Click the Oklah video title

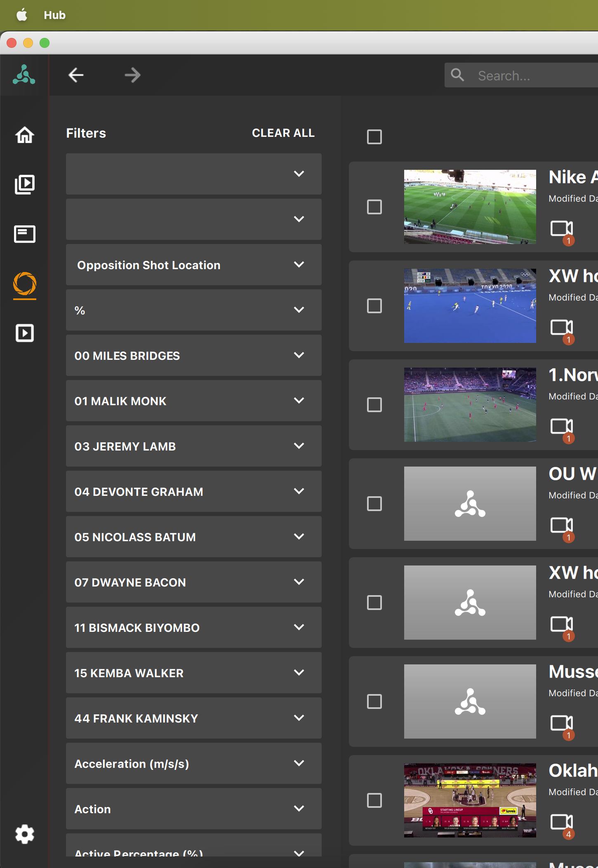pos(573,771)
